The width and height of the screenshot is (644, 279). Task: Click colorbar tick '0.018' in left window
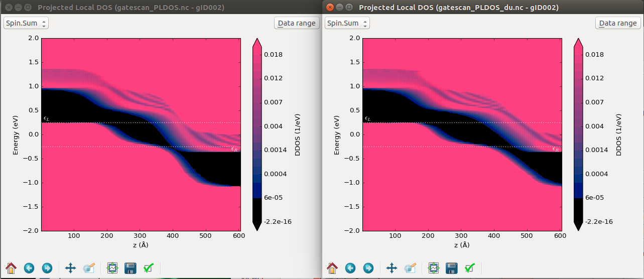[x=274, y=54]
